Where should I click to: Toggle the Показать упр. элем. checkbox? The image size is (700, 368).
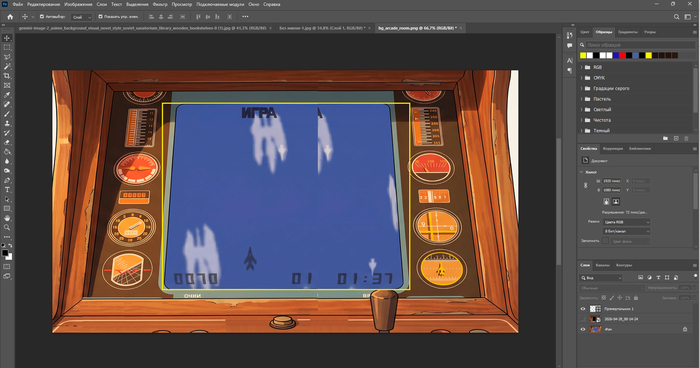pyautogui.click(x=100, y=17)
